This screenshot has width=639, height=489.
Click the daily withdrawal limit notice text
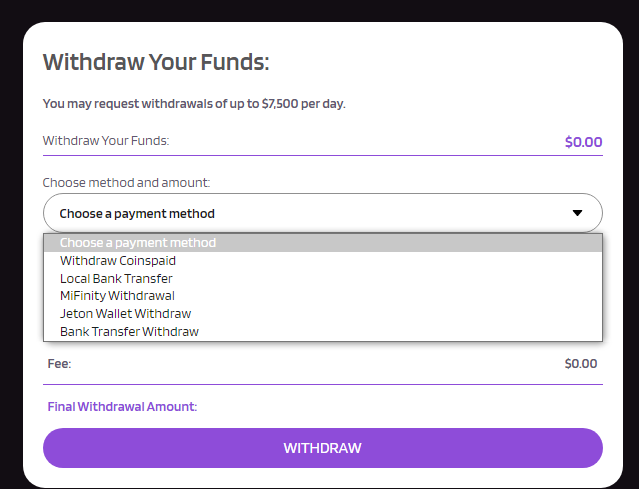(194, 104)
